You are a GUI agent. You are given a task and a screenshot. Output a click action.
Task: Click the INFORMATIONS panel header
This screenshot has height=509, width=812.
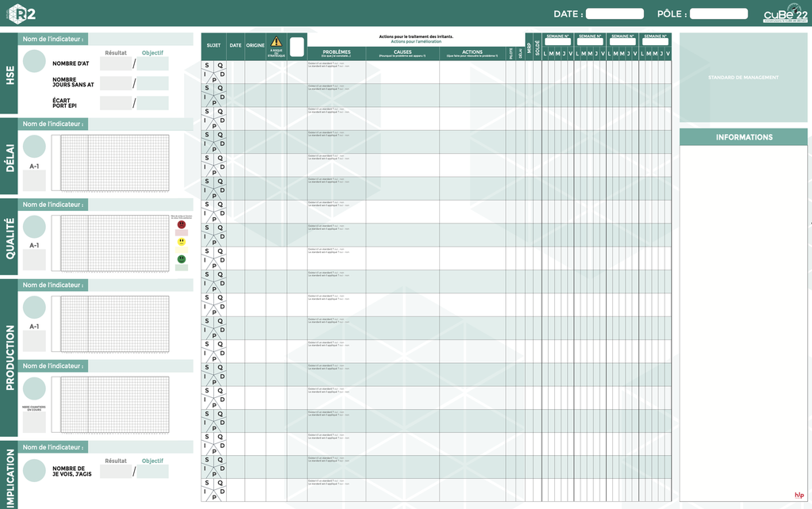pos(744,137)
